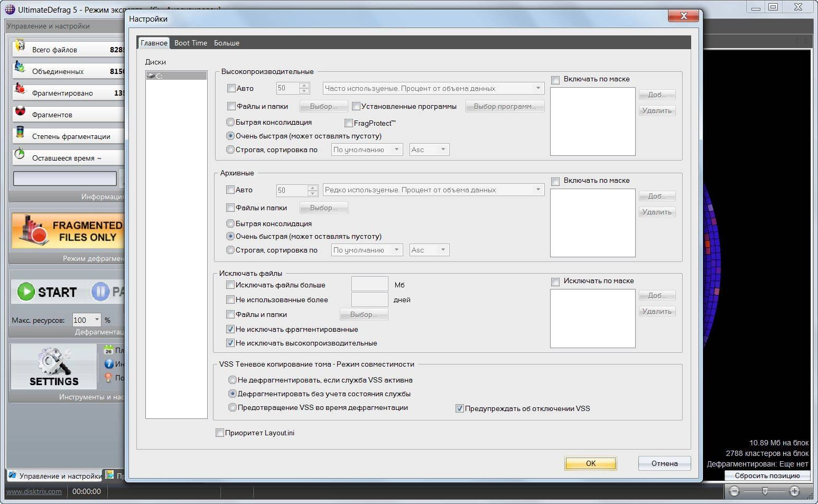The width and height of the screenshot is (818, 504).
Task: Select Предотвращение VSS во время дефрагментации
Action: click(x=233, y=407)
